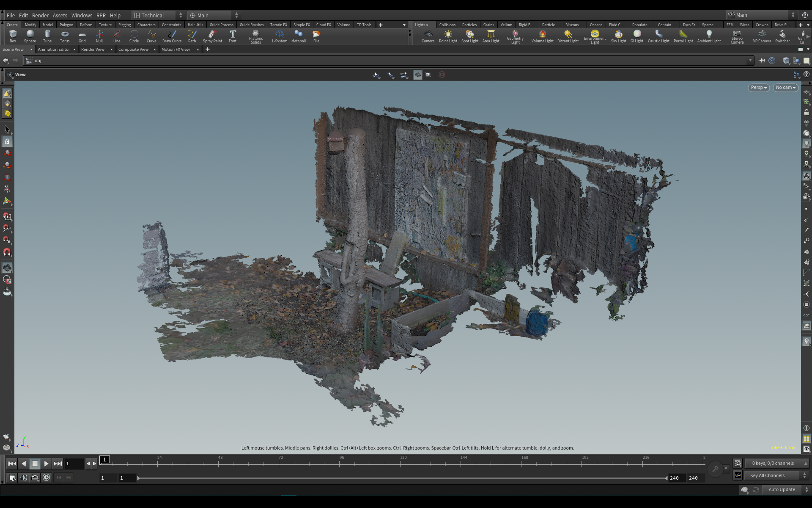Open the Persp viewport dropdown
812x508 pixels.
click(758, 88)
